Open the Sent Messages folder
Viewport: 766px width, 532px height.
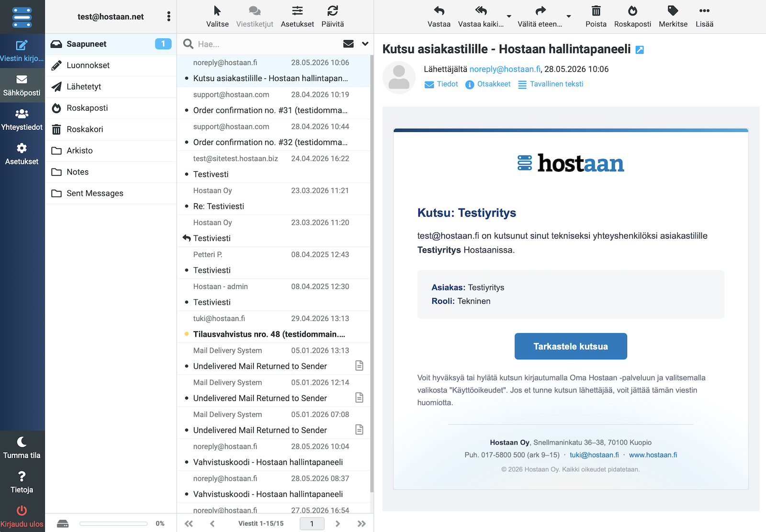click(111, 193)
